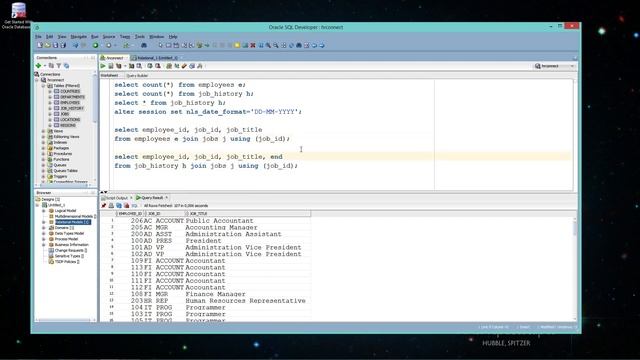Expand the DEPARTMENTS table node

pos(50,97)
